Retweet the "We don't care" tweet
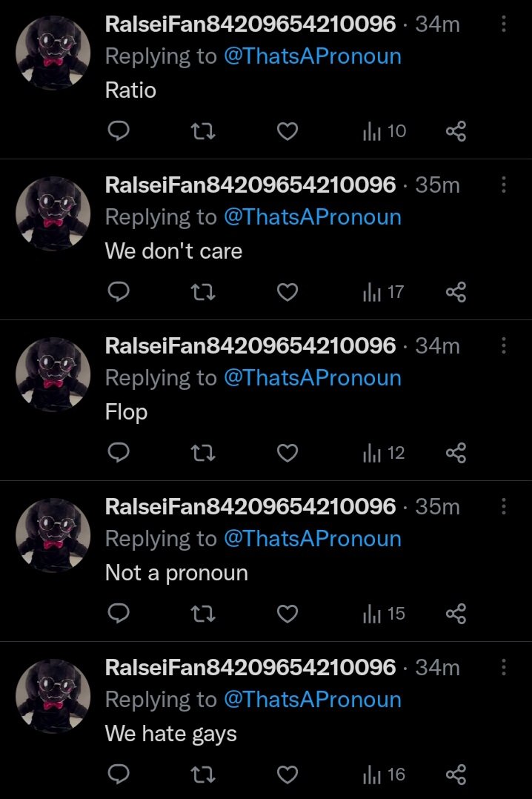532x799 pixels. pos(203,292)
